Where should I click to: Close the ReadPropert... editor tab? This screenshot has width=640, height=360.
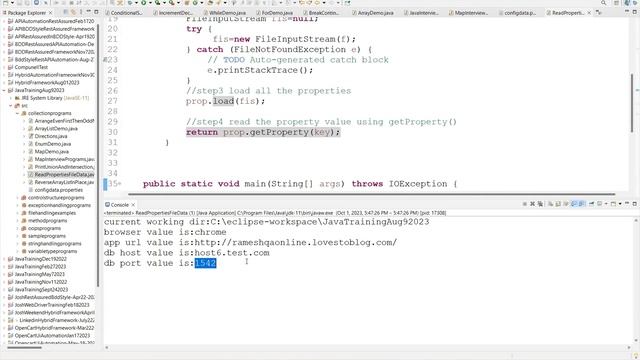click(589, 13)
